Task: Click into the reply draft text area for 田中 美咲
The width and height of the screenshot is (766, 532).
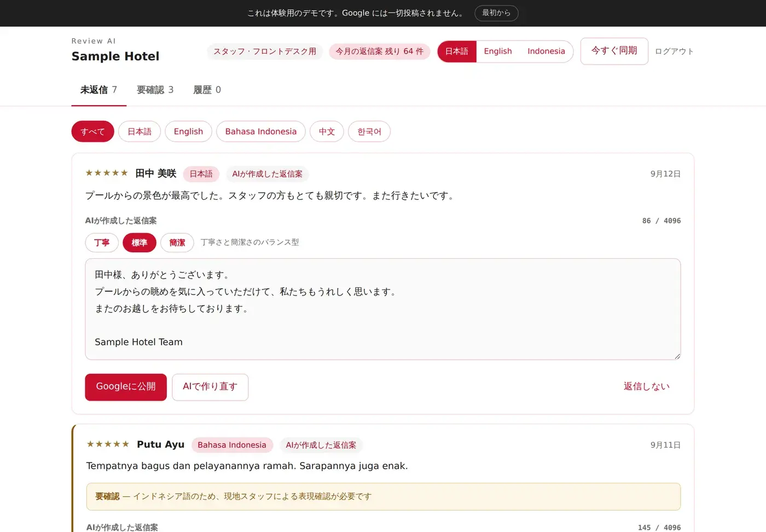Action: (383, 309)
